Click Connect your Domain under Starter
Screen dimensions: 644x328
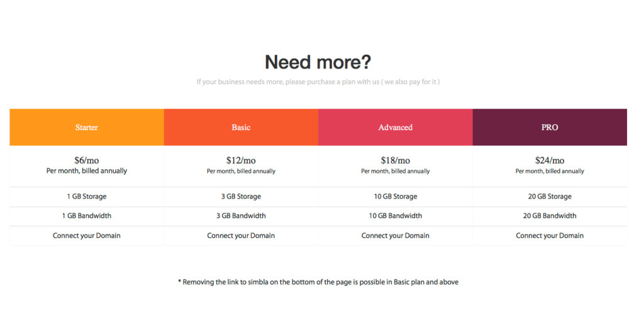click(x=87, y=236)
